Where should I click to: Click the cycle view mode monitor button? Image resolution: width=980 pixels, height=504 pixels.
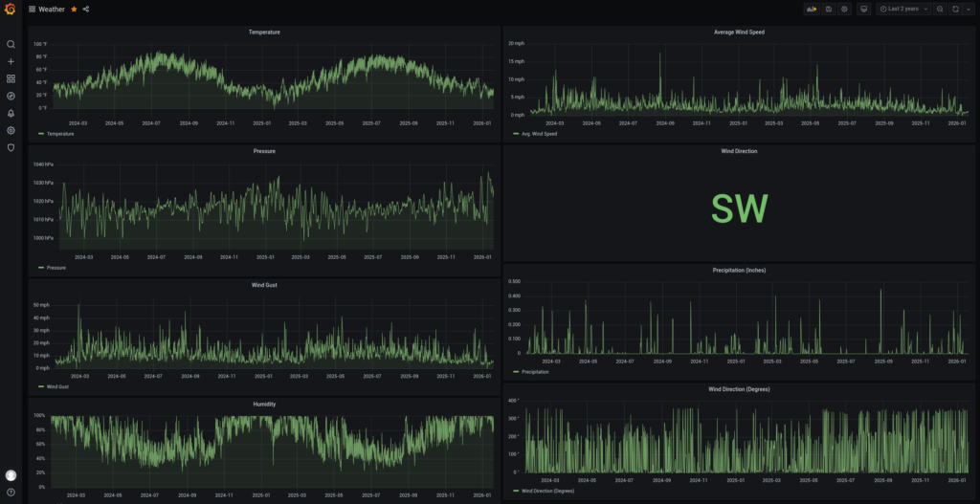tap(863, 9)
